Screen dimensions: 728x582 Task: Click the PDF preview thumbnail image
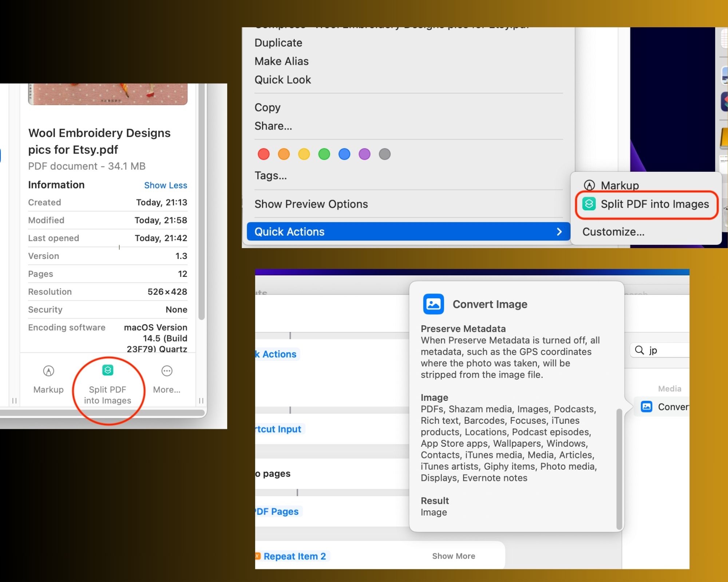[108, 94]
